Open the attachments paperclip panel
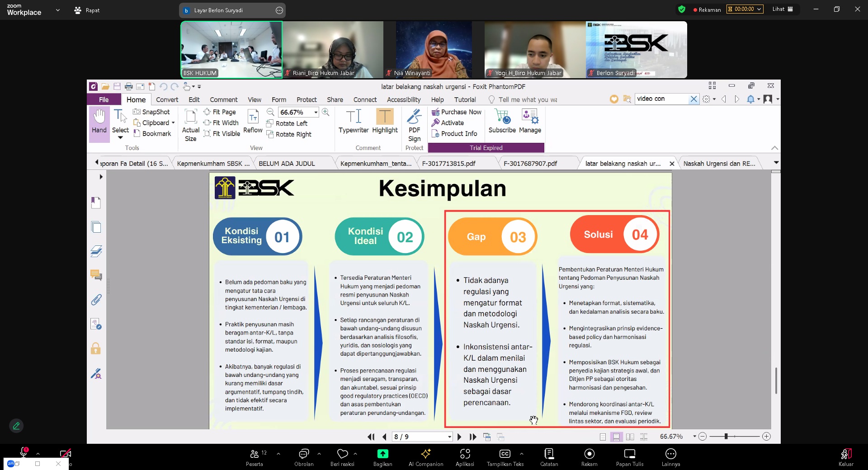The image size is (868, 470). [x=96, y=300]
